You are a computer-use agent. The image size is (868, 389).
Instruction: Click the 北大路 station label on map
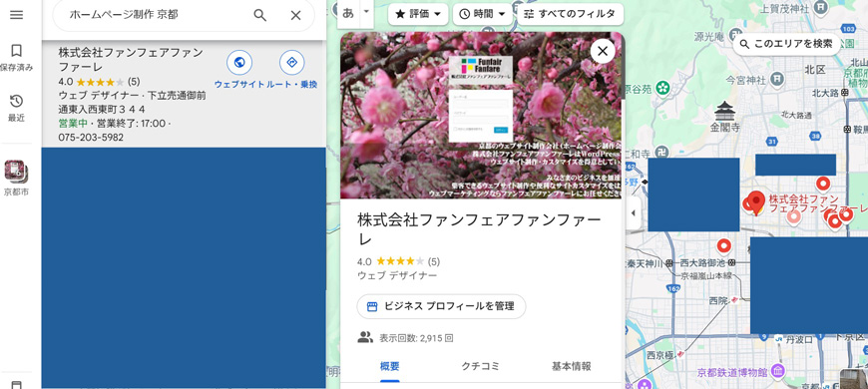point(826,93)
